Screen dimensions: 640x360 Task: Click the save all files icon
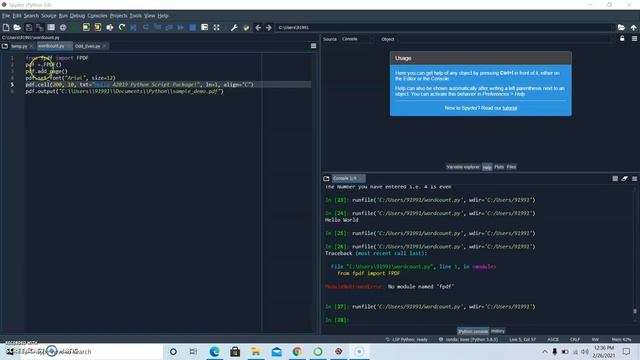point(40,27)
